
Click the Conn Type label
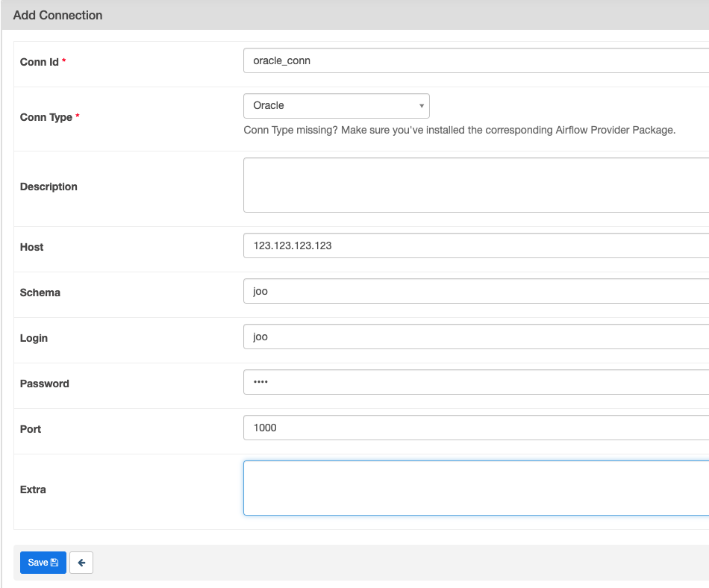(x=46, y=117)
